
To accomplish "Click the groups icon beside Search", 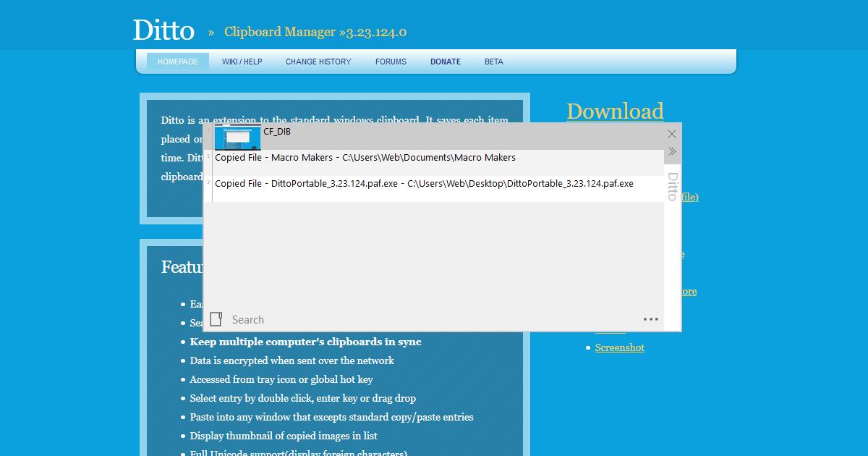I will point(216,319).
